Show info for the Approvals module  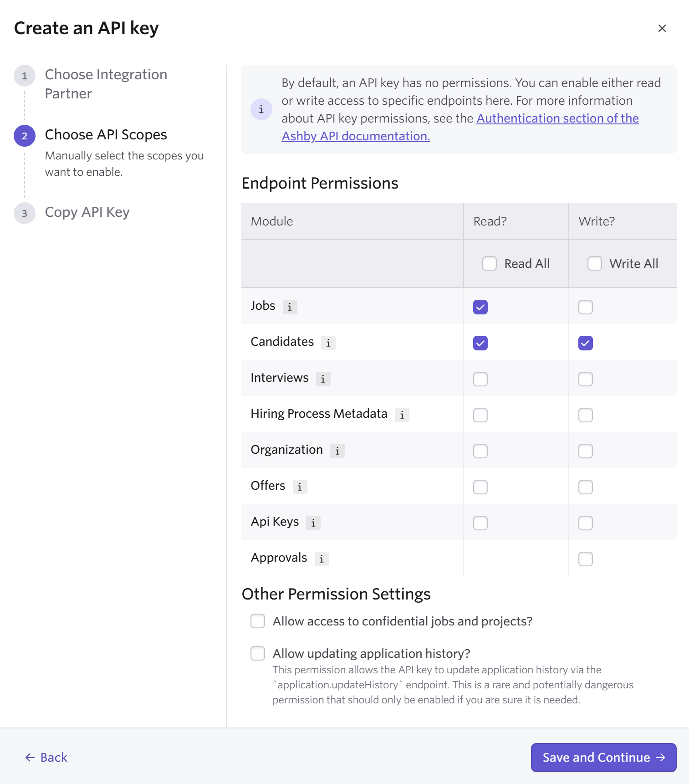[x=322, y=559]
